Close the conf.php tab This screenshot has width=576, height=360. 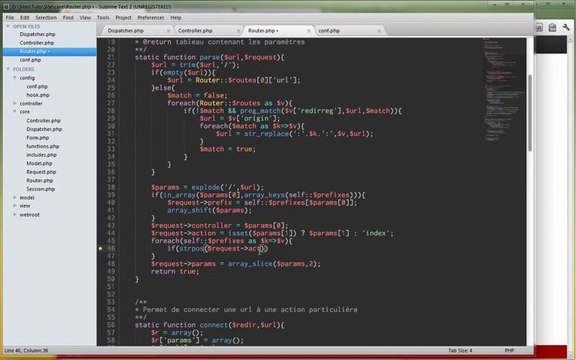point(379,31)
